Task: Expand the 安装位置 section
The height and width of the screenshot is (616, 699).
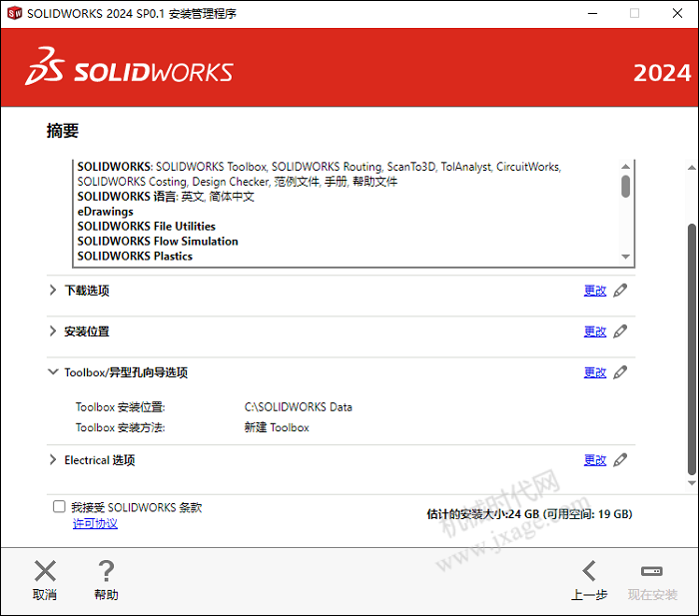Action: tap(53, 331)
